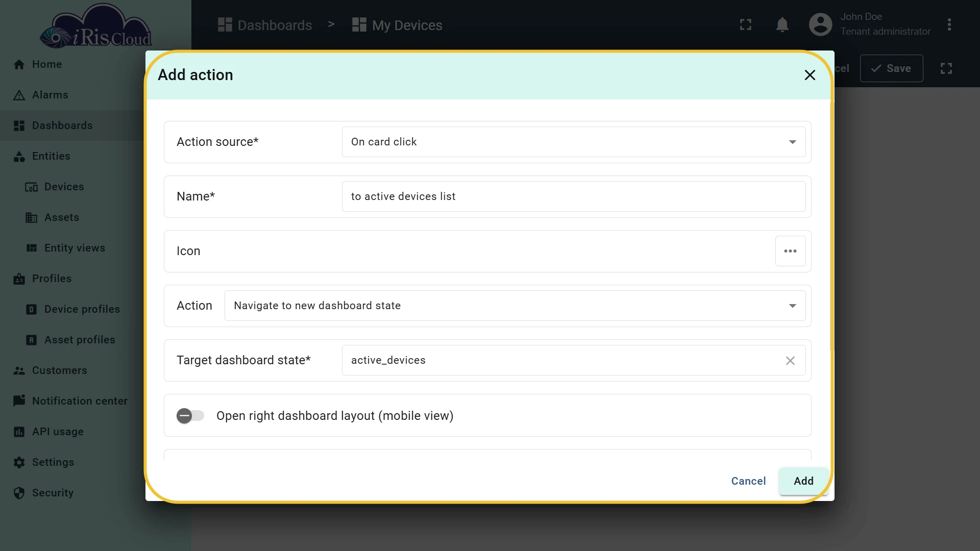Screen dimensions: 980x551
Task: Toggle fullscreen icon in top bar
Action: click(x=746, y=24)
